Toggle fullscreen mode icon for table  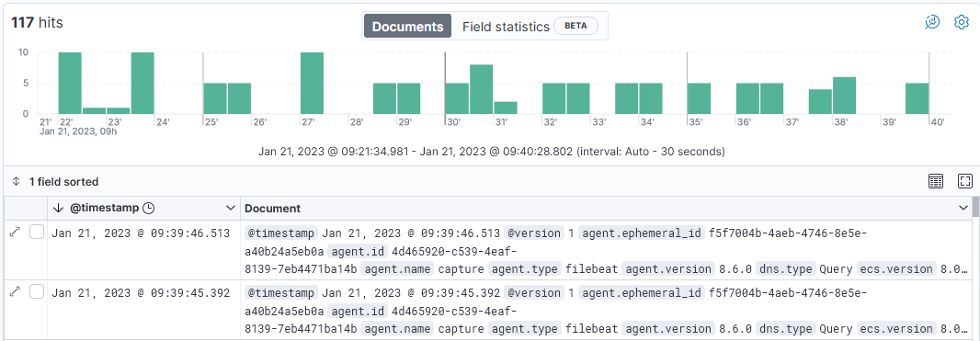click(965, 182)
